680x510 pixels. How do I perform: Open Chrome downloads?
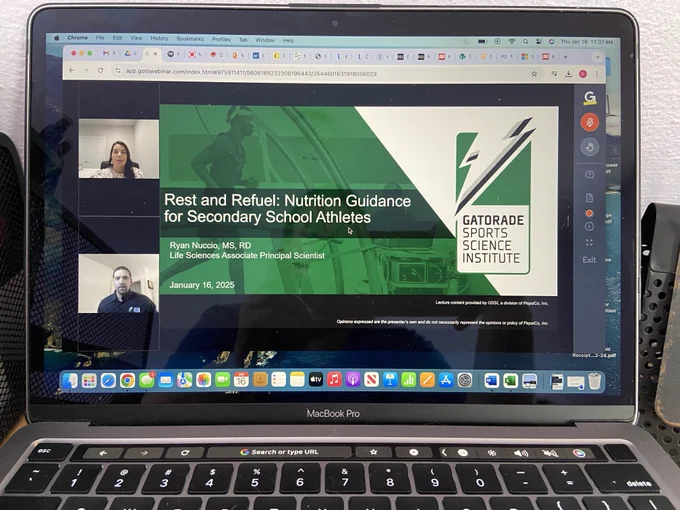pyautogui.click(x=569, y=74)
